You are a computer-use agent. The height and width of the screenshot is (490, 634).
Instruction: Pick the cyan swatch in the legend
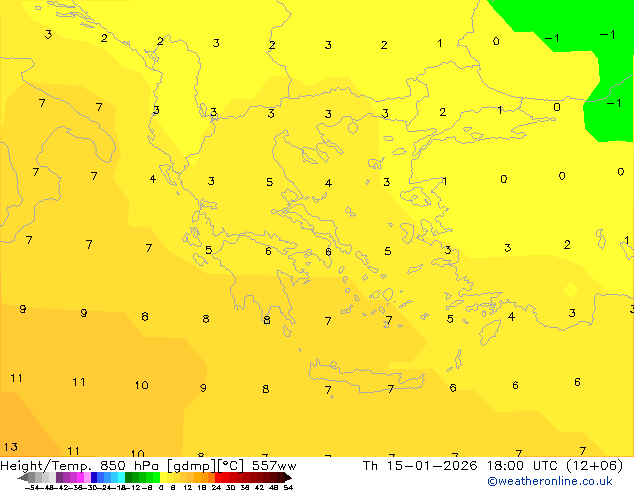click(x=121, y=477)
